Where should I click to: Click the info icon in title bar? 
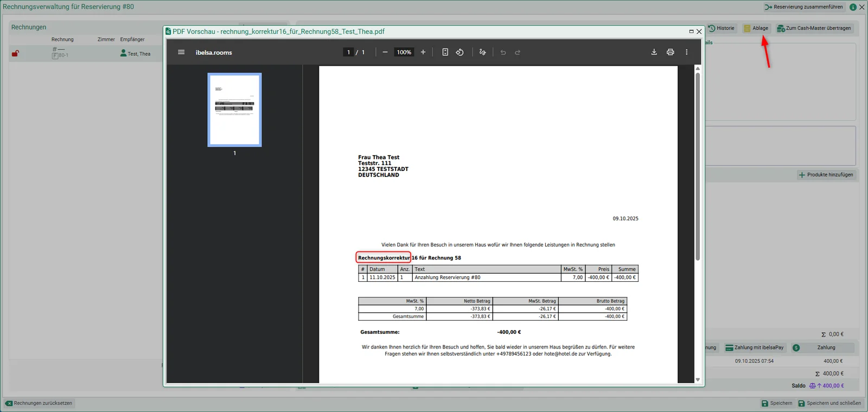point(853,7)
